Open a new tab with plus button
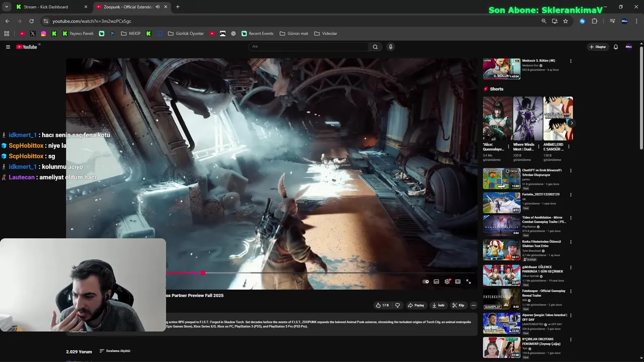644x362 pixels. [178, 7]
